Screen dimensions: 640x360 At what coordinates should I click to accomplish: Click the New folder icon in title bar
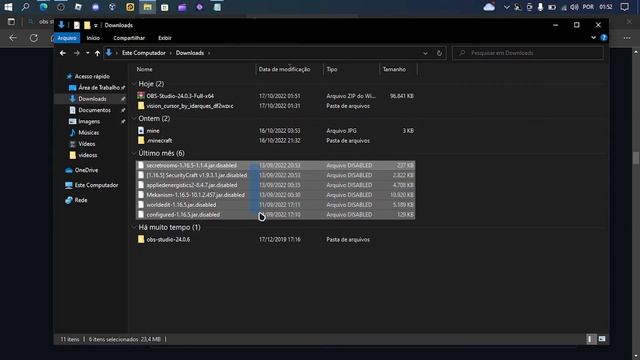pos(87,25)
